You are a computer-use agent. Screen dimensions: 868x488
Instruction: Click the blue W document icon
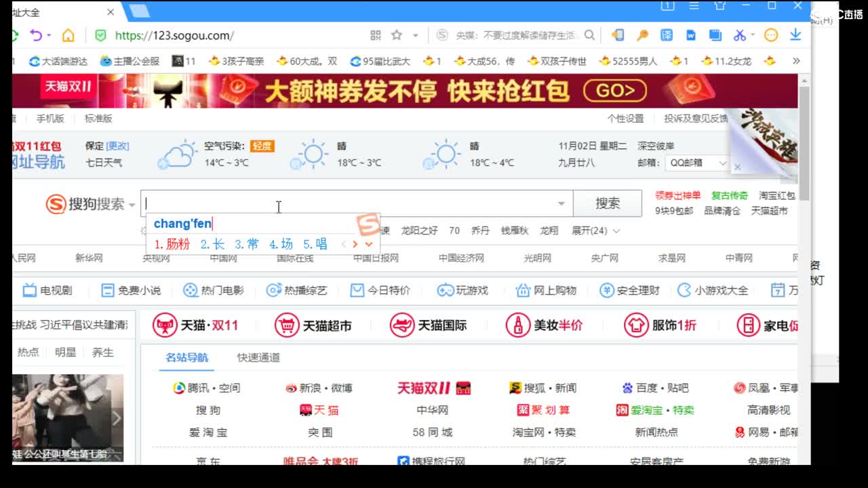coord(691,35)
